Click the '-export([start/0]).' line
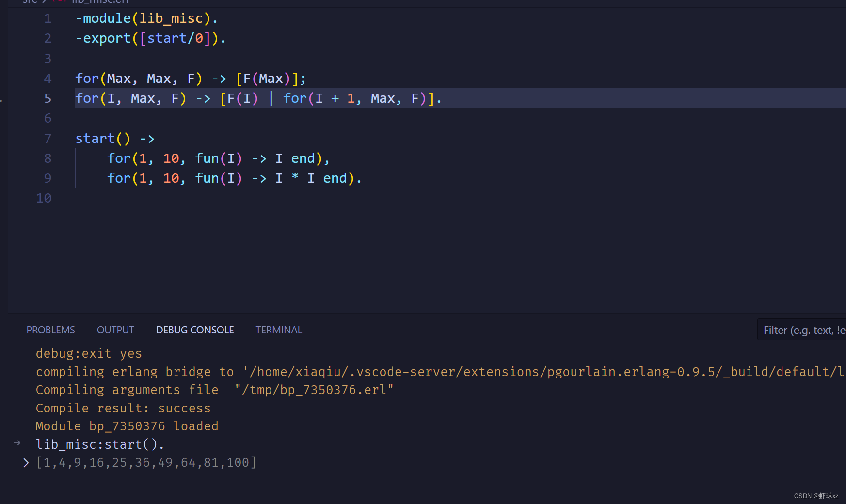Viewport: 846px width, 504px height. pyautogui.click(x=151, y=38)
